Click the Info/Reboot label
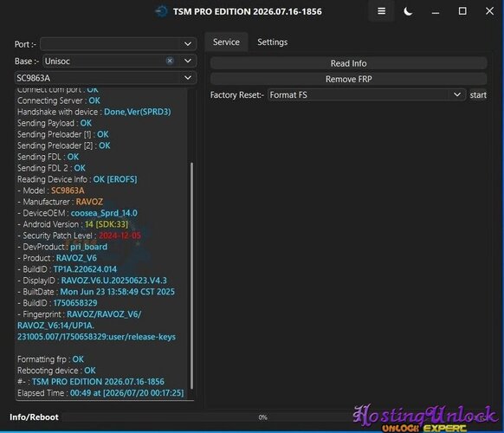The image size is (504, 433). pyautogui.click(x=34, y=417)
